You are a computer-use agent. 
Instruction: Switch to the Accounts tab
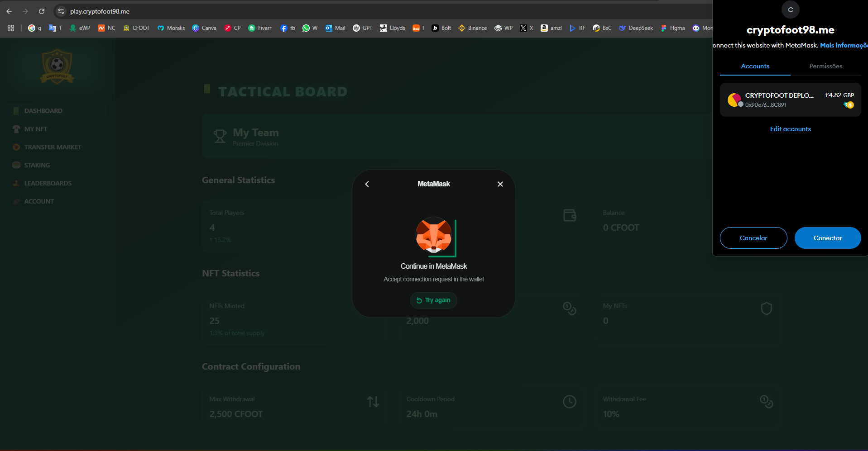coord(755,66)
